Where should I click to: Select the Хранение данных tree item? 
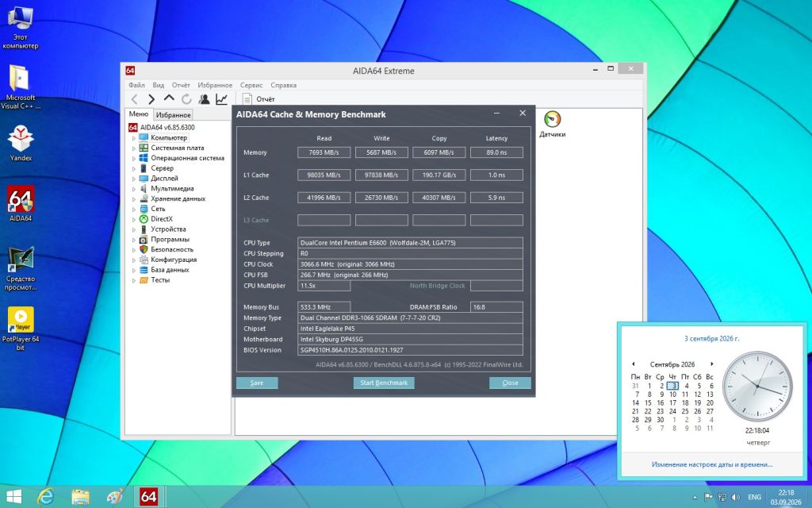[x=178, y=198]
